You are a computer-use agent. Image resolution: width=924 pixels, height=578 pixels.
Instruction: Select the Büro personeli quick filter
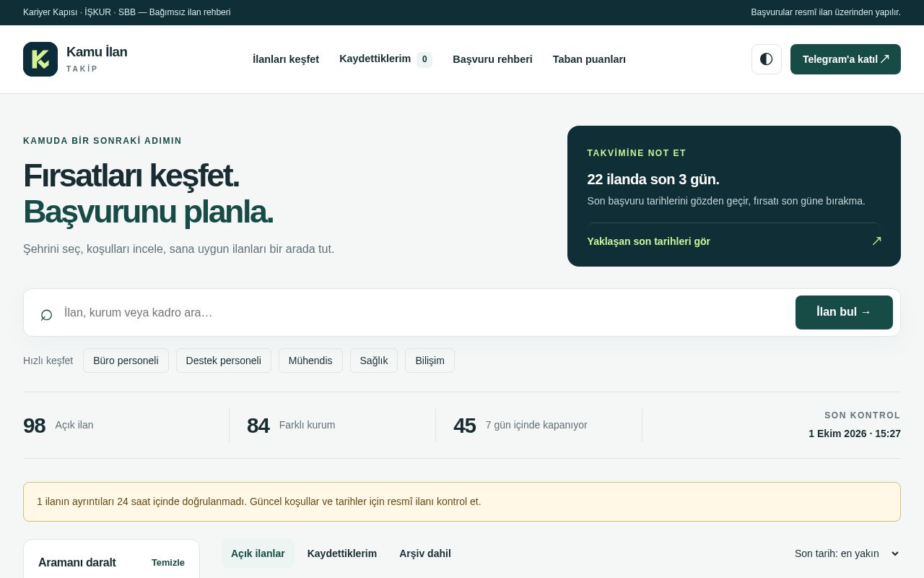(126, 361)
